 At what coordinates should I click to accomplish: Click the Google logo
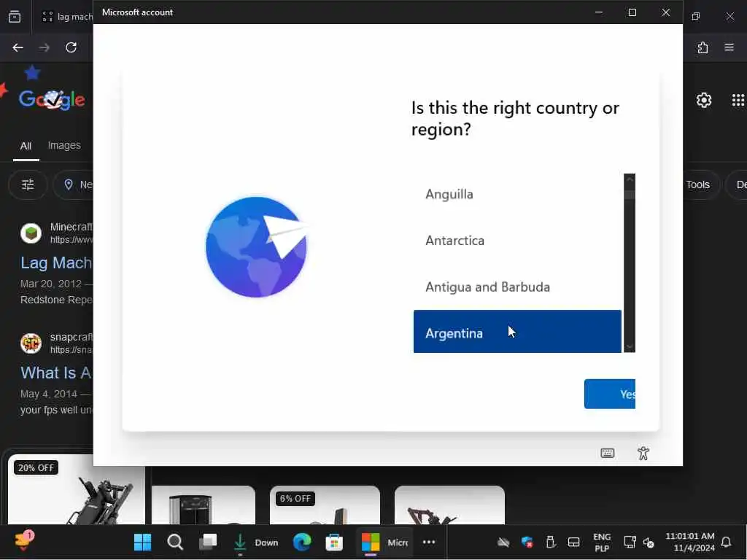(x=52, y=99)
